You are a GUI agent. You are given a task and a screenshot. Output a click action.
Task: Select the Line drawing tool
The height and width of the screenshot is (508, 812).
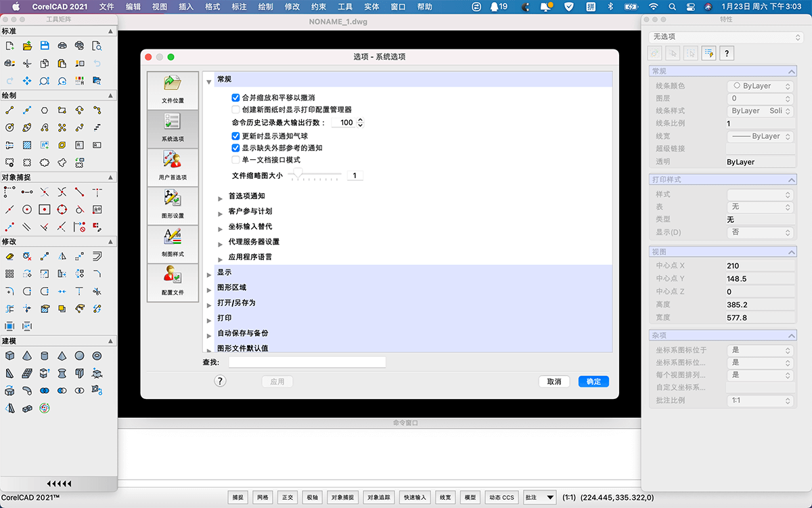pyautogui.click(x=9, y=110)
